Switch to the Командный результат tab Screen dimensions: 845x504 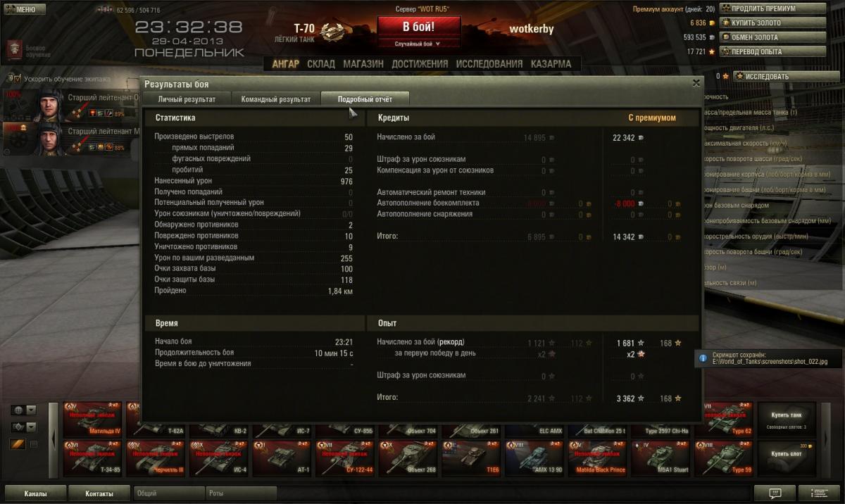pos(276,99)
